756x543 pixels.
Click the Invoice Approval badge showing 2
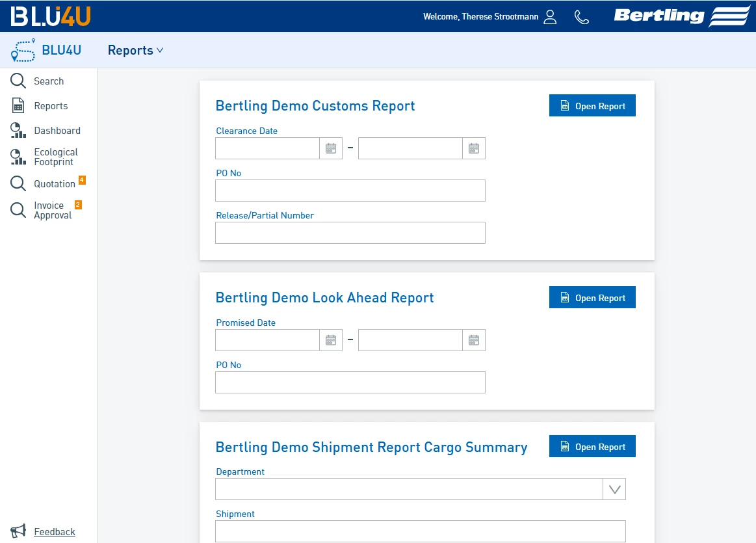pyautogui.click(x=78, y=204)
